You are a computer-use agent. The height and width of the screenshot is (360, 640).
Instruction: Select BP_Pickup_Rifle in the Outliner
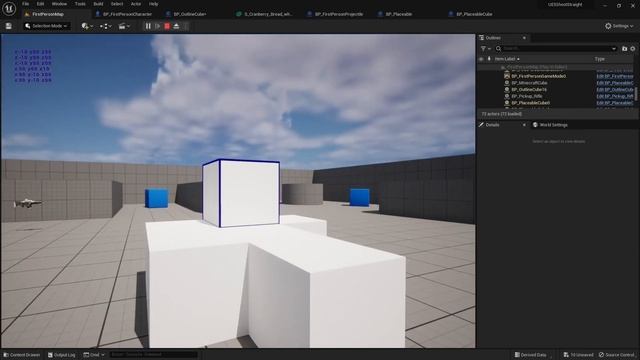tap(527, 96)
